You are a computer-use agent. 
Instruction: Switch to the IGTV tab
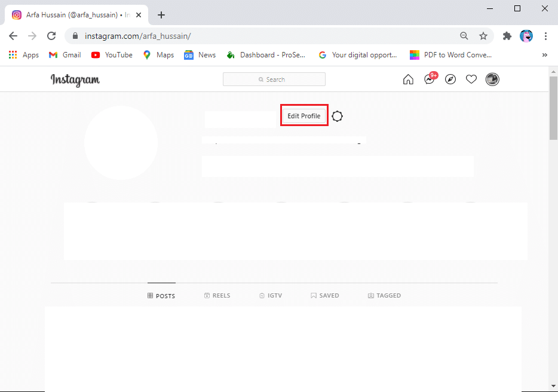(x=271, y=296)
